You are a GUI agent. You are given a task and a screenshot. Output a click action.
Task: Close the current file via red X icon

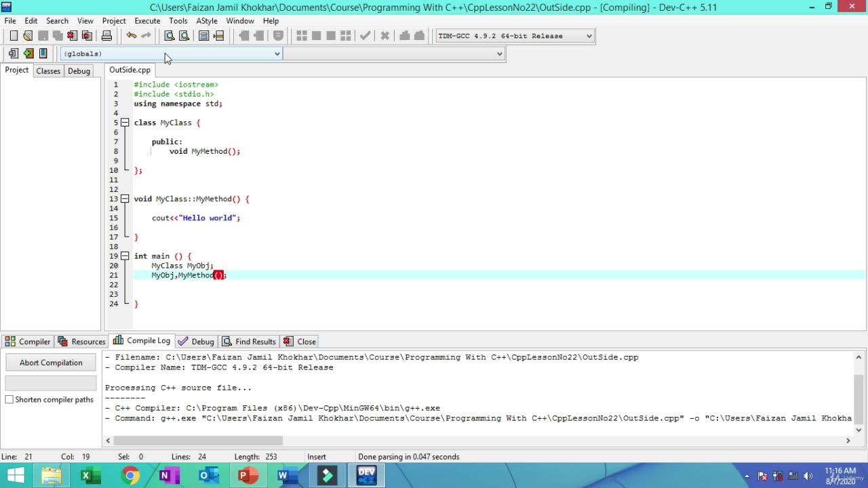(x=72, y=36)
